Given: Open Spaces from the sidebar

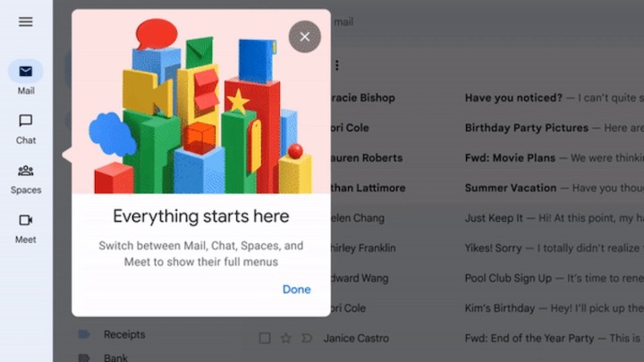Looking at the screenshot, I should point(25,179).
